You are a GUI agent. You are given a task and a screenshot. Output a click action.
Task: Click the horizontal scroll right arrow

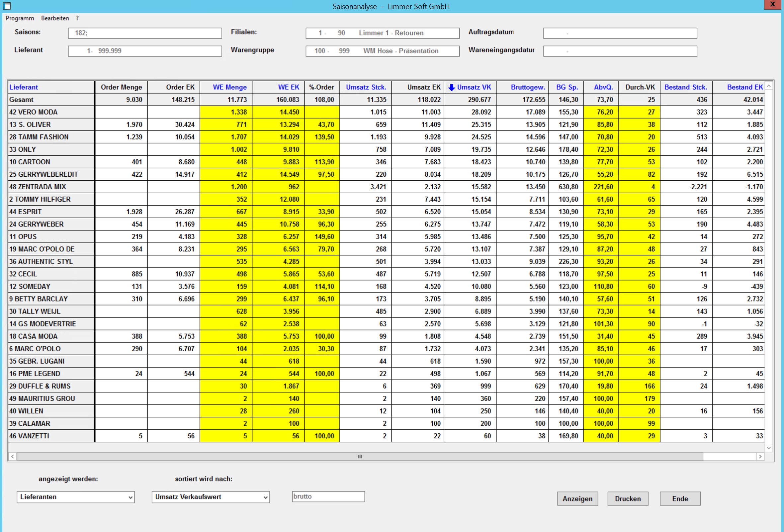(760, 456)
